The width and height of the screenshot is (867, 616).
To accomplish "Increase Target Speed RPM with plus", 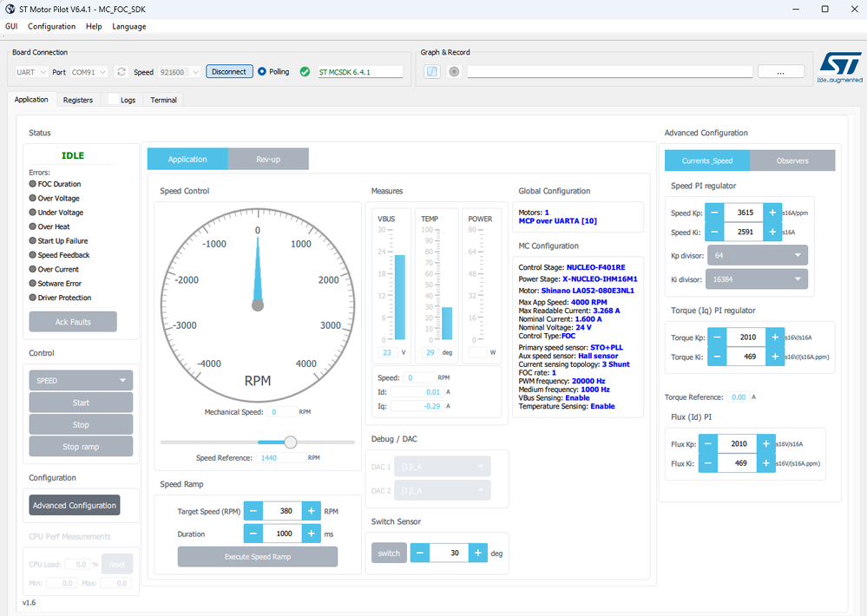I will click(x=312, y=511).
